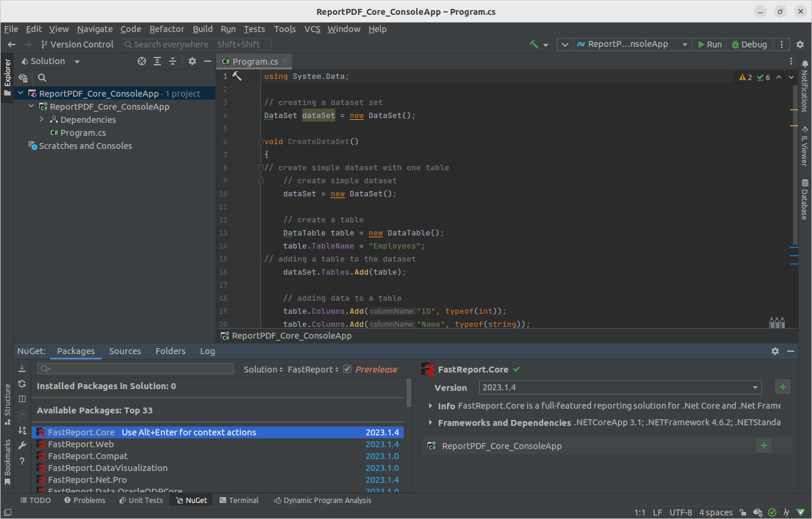Click the build hammer icon in toolbar

coord(534,44)
